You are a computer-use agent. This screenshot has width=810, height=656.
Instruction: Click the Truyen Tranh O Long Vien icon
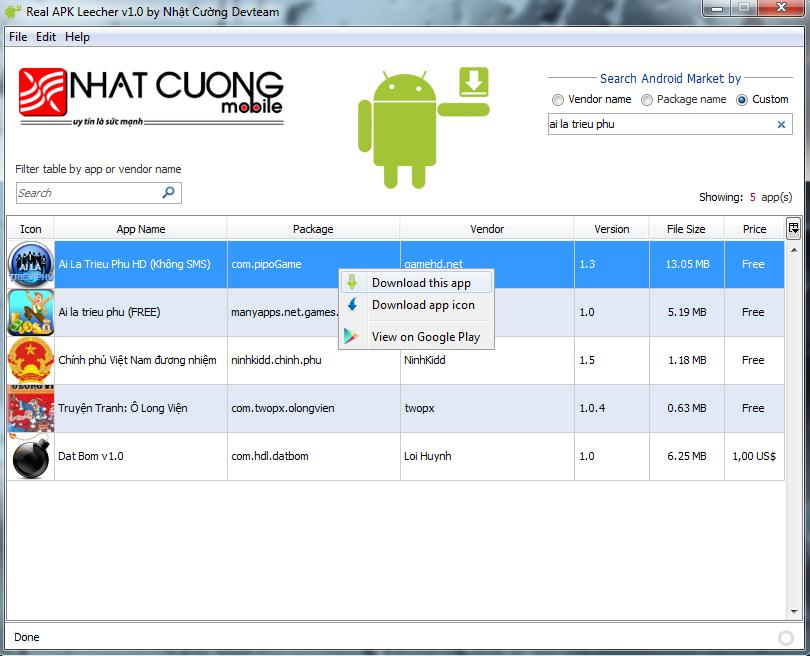[x=30, y=408]
